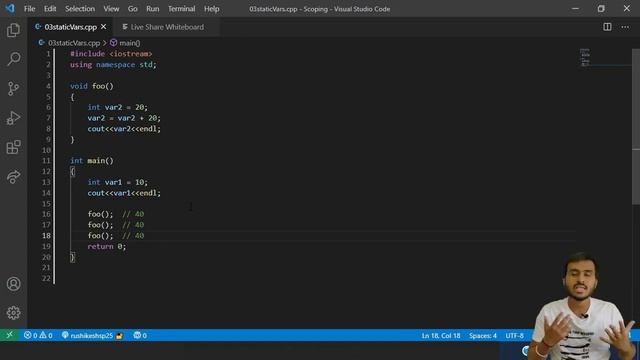Screen dimensions: 640x360
Task: Click 'return 0;' on line 19
Action: click(107, 247)
